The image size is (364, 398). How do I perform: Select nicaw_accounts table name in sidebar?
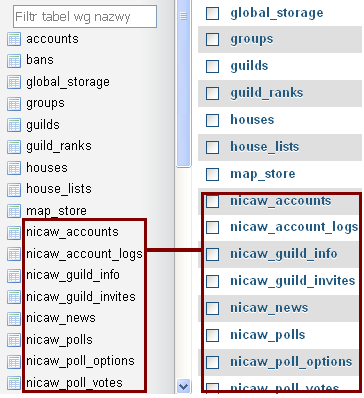pos(72,232)
